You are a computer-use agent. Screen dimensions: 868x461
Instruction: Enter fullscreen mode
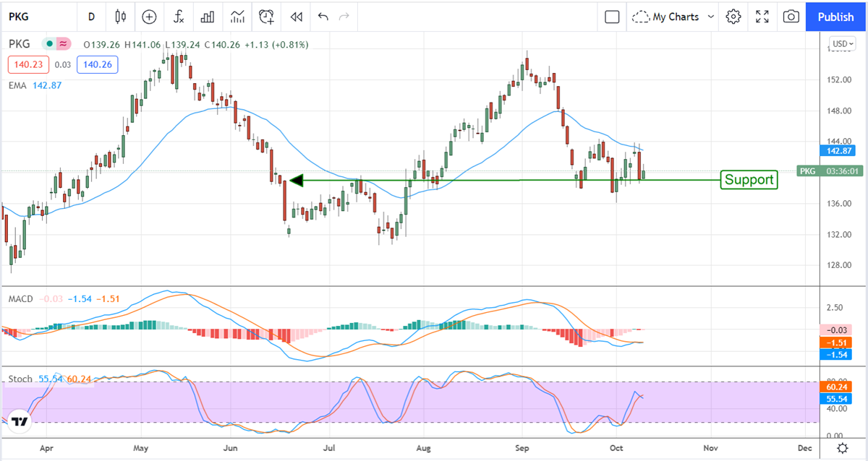click(x=762, y=16)
